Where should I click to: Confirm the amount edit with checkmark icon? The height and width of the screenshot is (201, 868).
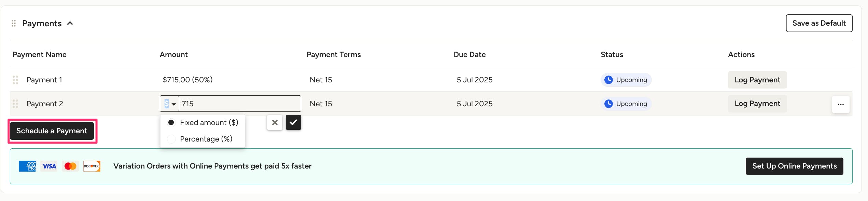293,122
